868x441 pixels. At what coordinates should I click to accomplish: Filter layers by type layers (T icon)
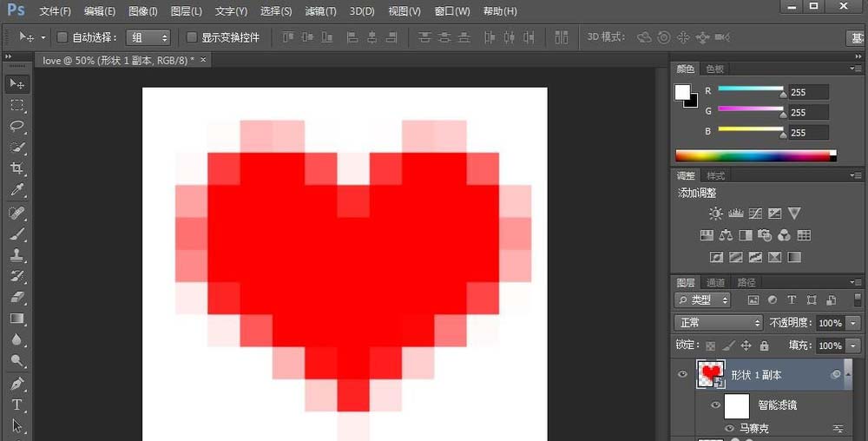(x=792, y=299)
